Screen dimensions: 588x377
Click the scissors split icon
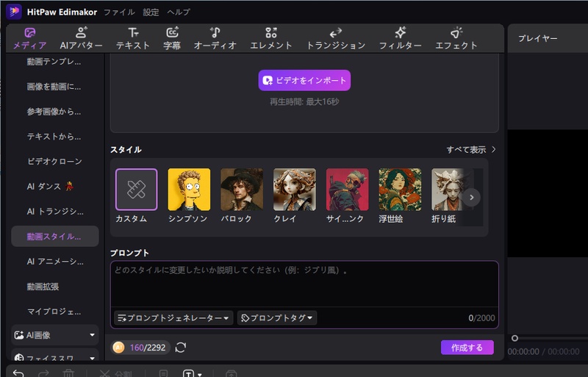point(104,373)
